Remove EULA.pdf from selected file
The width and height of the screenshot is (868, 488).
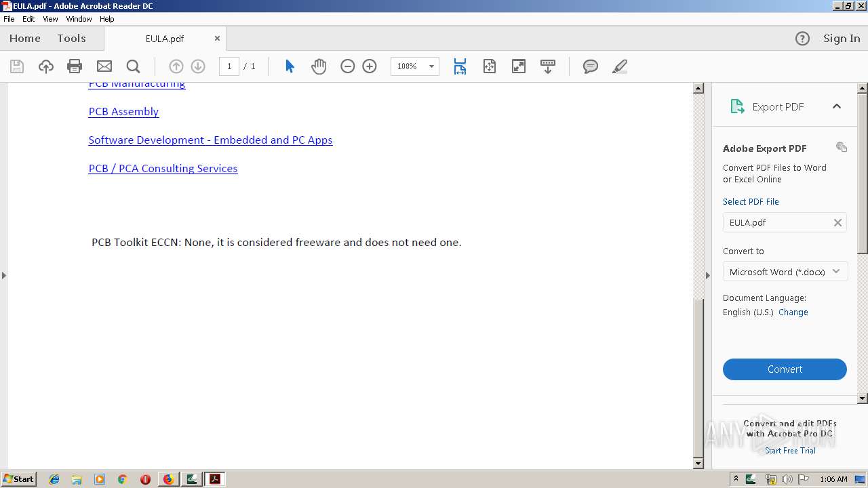(x=837, y=222)
